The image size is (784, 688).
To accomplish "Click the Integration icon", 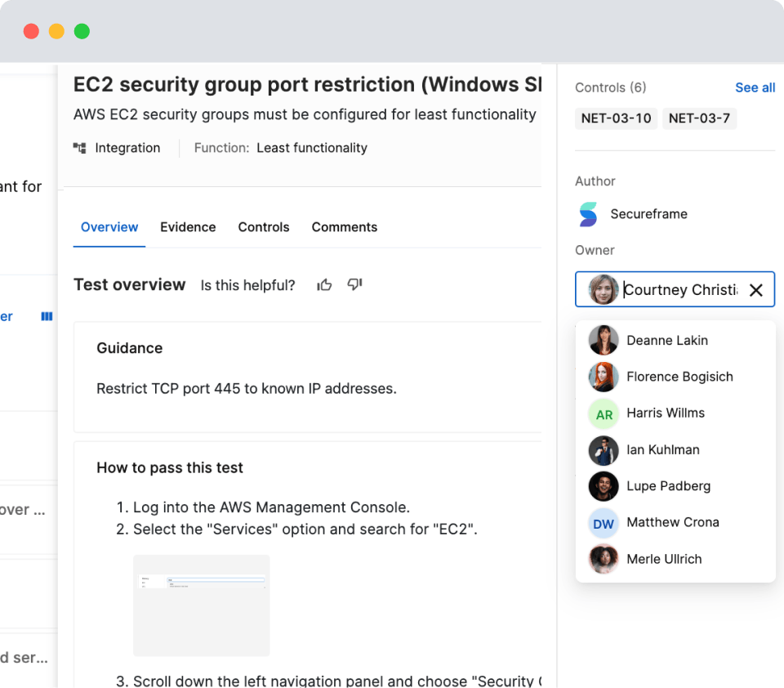I will 80,148.
